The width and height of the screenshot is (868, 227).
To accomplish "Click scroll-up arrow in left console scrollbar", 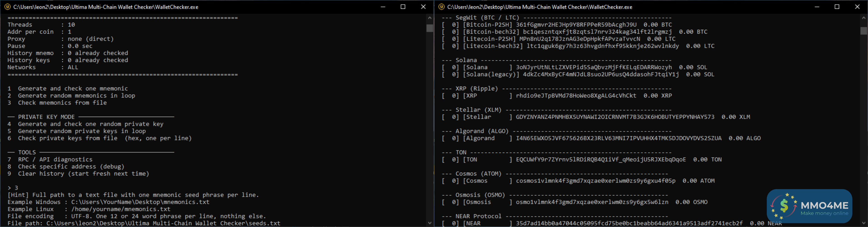I will 430,17.
